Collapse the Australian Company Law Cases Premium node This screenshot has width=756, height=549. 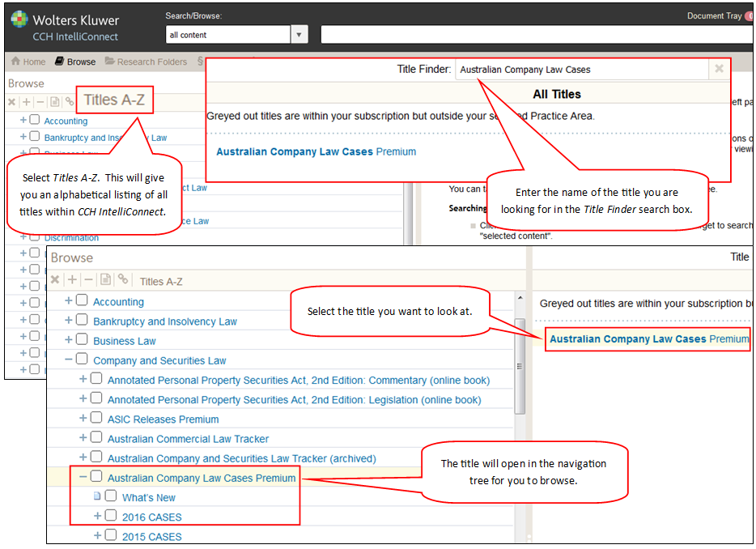[83, 477]
